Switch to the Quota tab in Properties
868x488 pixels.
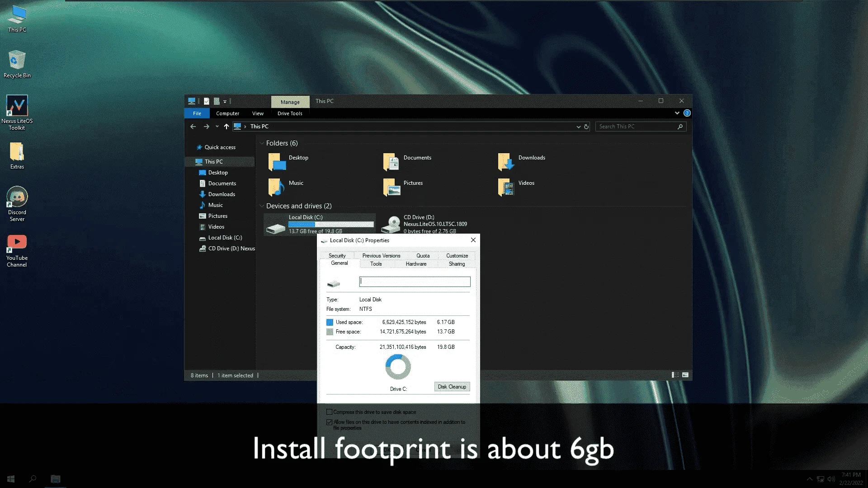(423, 256)
